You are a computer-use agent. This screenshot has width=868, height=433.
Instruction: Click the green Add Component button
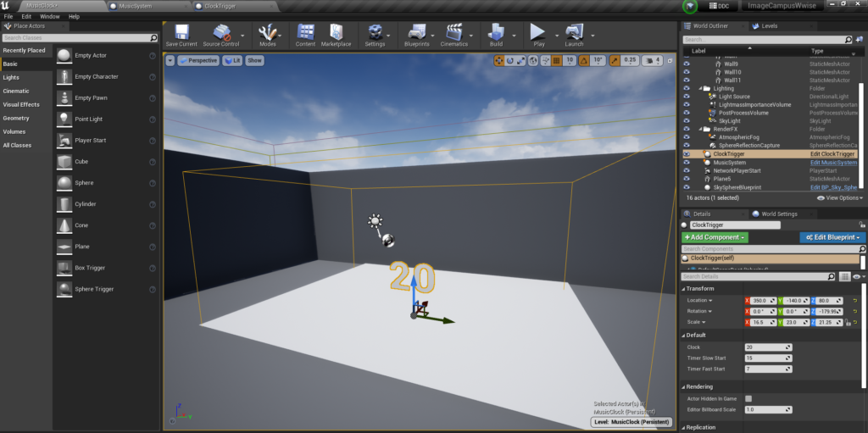click(715, 238)
